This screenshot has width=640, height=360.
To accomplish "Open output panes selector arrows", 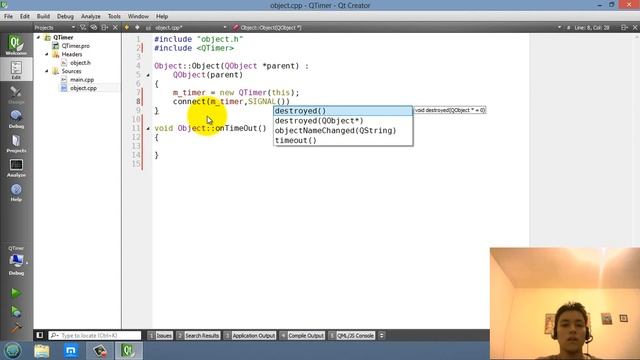I will [x=381, y=336].
